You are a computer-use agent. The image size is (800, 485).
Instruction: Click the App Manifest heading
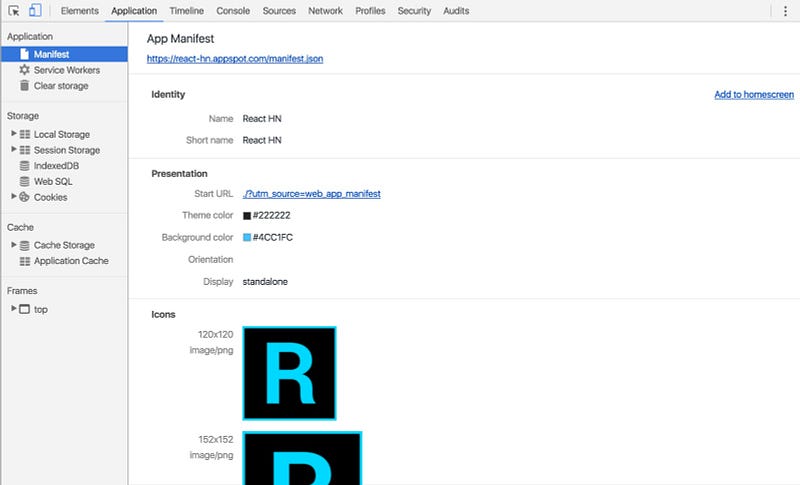click(180, 39)
